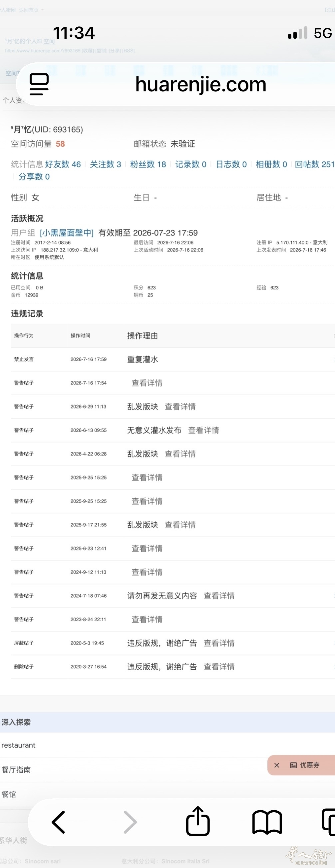Open 粉丝数 18 followers list
This screenshot has width=335, height=868.
148,164
